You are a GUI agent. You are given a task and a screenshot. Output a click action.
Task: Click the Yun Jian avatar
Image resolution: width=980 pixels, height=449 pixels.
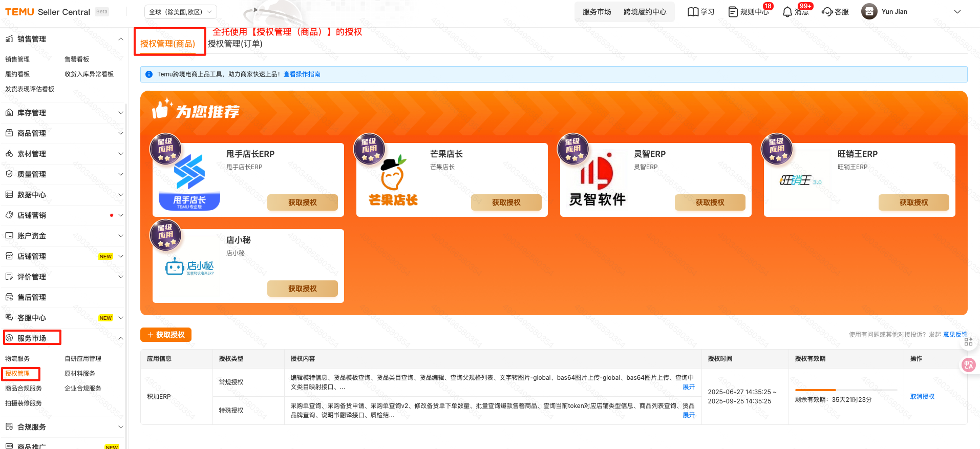pyautogui.click(x=869, y=11)
